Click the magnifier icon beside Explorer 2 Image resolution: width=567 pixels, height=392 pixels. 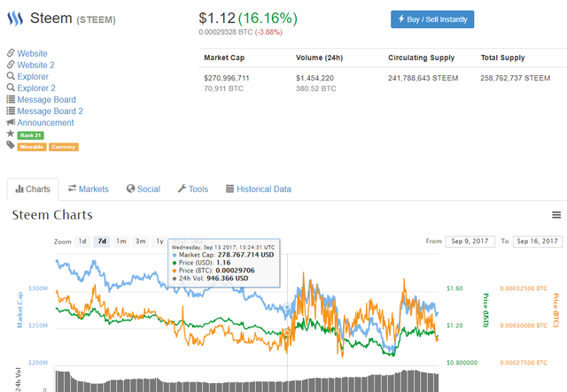pyautogui.click(x=11, y=88)
